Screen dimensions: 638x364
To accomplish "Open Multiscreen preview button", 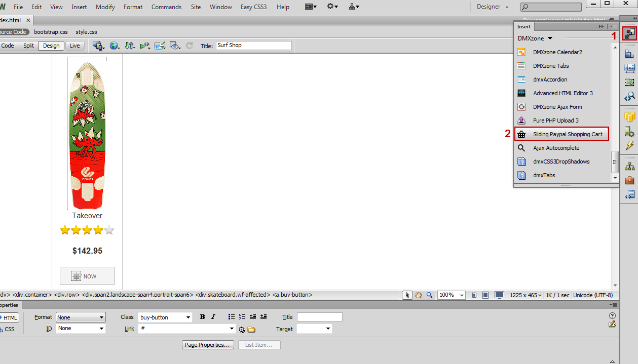I will pyautogui.click(x=98, y=46).
